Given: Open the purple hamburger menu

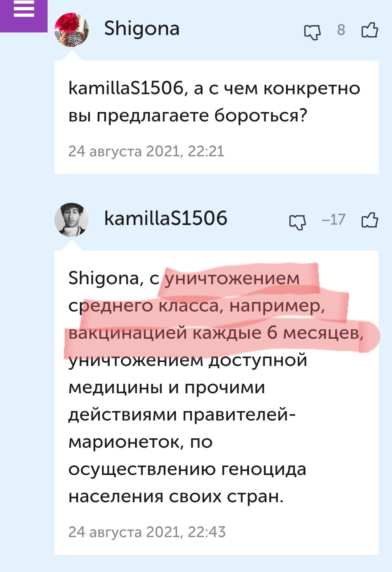Looking at the screenshot, I should click(24, 11).
